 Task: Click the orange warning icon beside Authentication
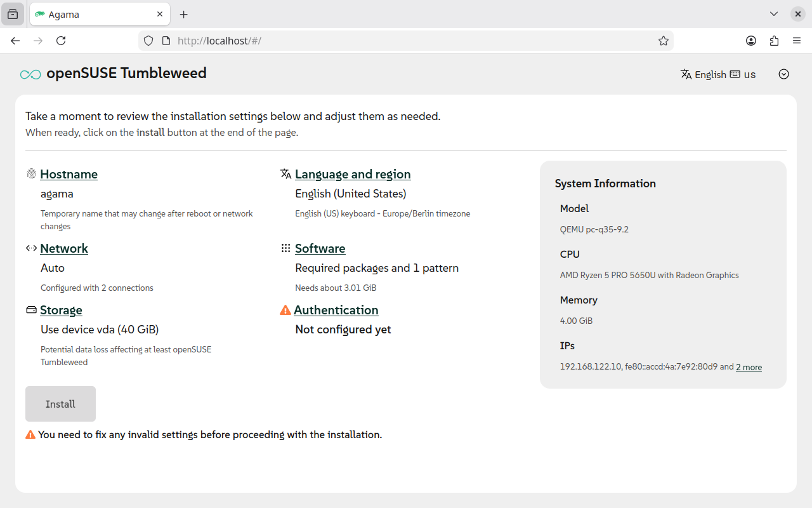[x=285, y=310]
